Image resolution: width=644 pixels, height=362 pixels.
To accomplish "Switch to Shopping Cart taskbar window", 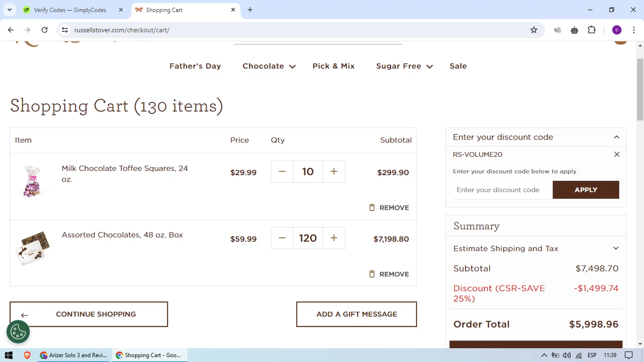I will click(x=149, y=355).
